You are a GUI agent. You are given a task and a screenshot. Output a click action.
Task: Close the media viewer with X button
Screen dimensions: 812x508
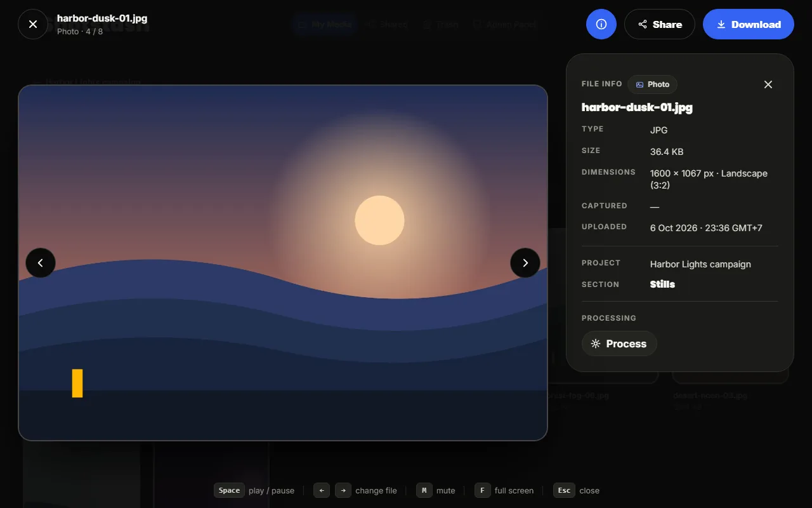33,24
